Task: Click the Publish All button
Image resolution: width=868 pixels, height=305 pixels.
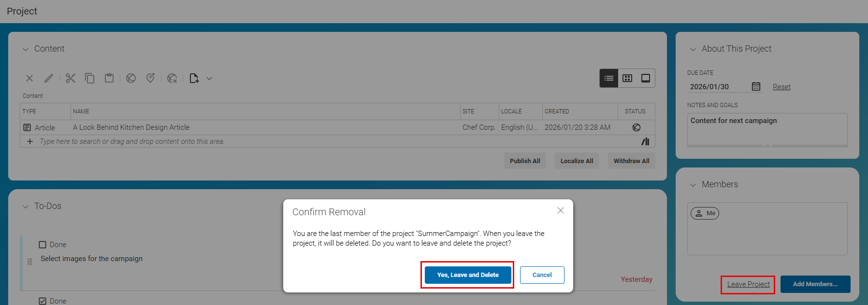Action: coord(525,161)
